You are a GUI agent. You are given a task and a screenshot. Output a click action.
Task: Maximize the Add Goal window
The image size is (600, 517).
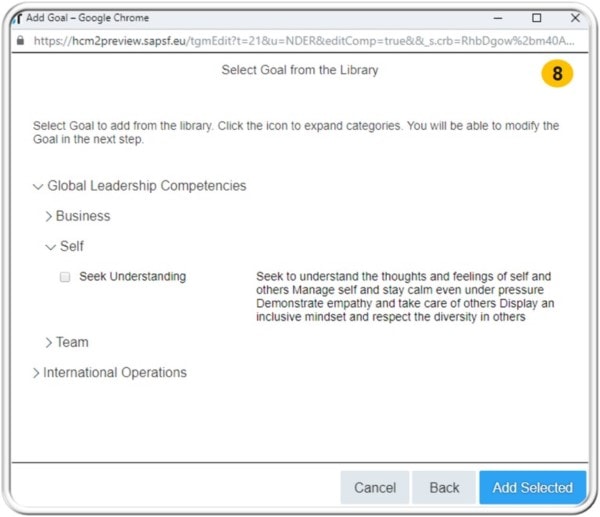[x=537, y=18]
